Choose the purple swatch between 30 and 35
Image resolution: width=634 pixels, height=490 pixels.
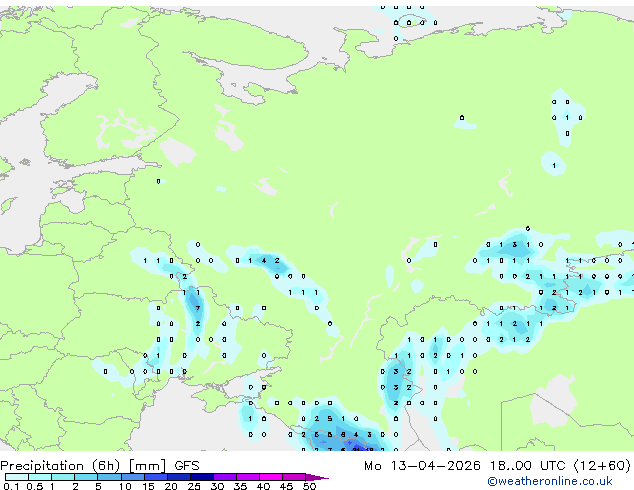225,477
